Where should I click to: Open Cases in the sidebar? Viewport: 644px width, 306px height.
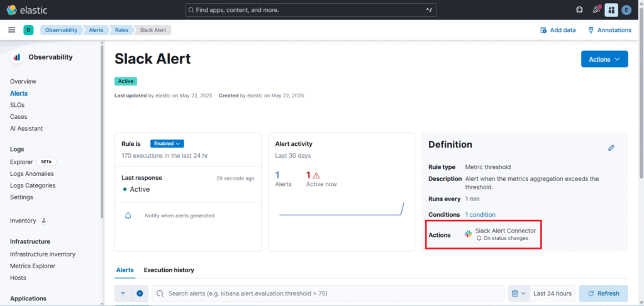click(x=18, y=116)
